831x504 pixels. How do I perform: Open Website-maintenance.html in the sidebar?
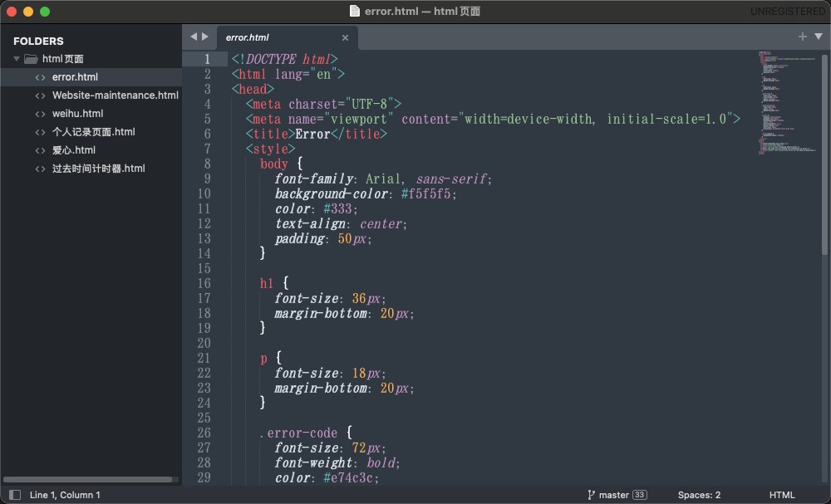pyautogui.click(x=115, y=95)
